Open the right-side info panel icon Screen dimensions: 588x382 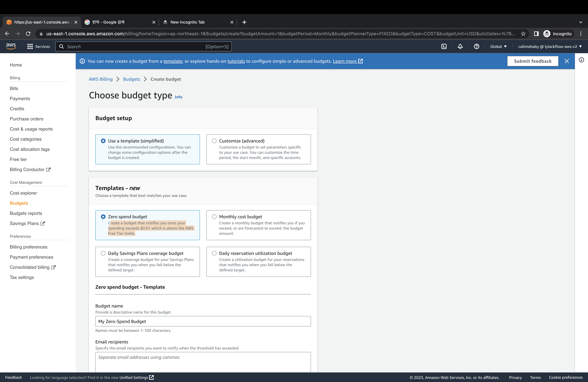coord(581,60)
